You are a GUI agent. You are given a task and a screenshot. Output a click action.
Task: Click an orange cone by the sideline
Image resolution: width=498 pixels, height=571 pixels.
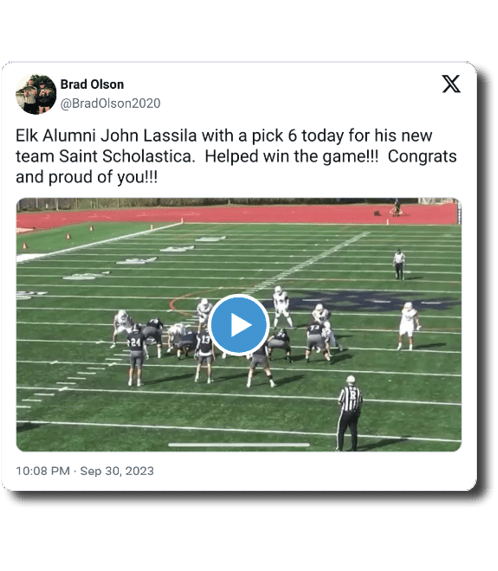pyautogui.click(x=68, y=236)
